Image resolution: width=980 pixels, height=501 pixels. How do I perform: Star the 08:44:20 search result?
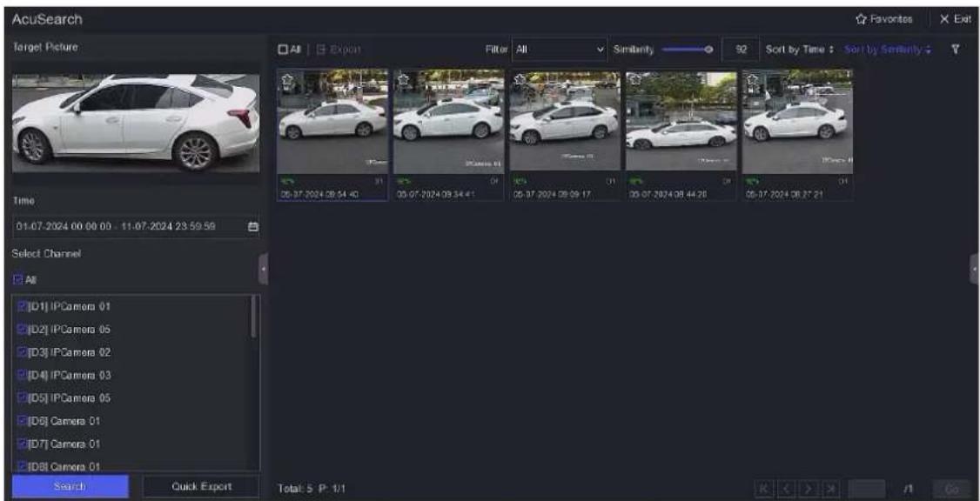(x=635, y=80)
